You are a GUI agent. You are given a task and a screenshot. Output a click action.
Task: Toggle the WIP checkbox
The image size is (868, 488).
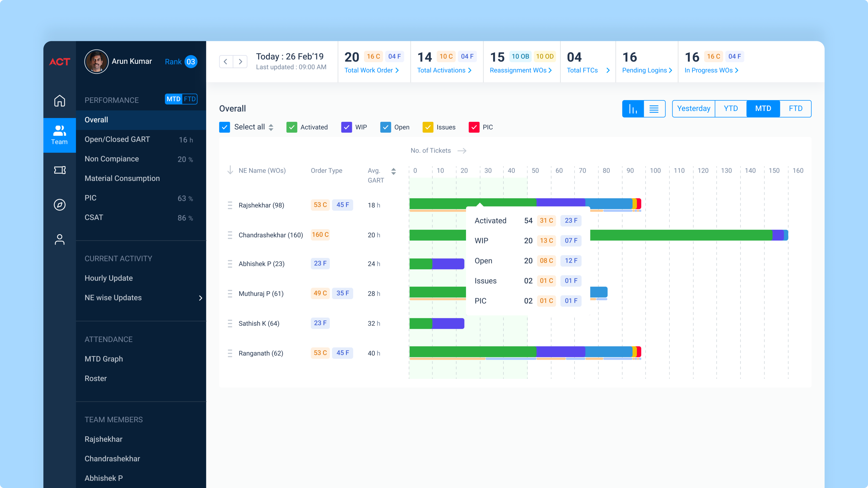pos(346,127)
